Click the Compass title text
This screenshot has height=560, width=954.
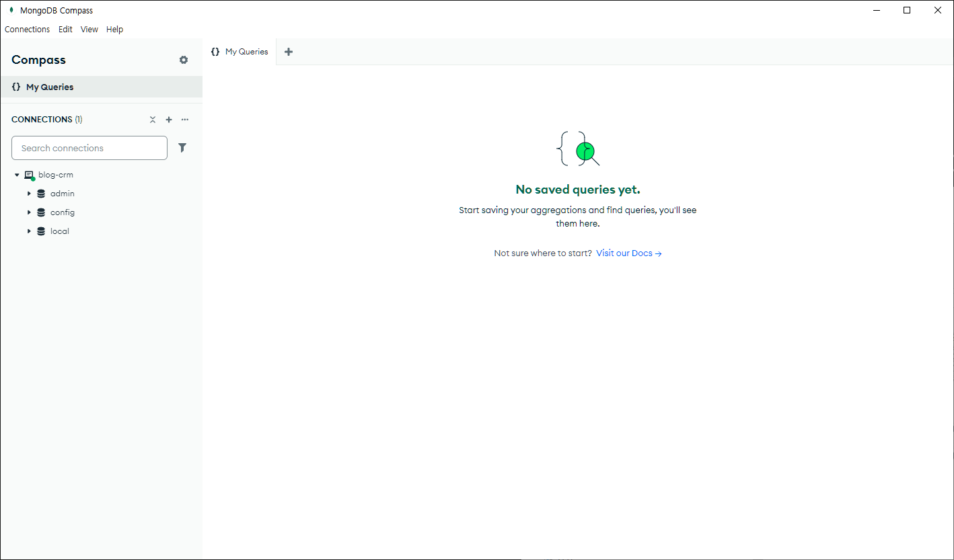point(38,60)
